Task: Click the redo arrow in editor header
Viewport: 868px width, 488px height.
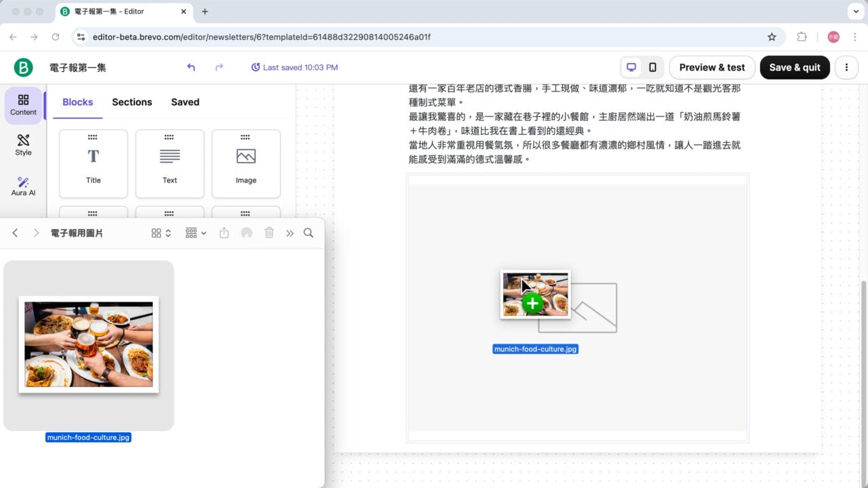Action: pyautogui.click(x=219, y=67)
